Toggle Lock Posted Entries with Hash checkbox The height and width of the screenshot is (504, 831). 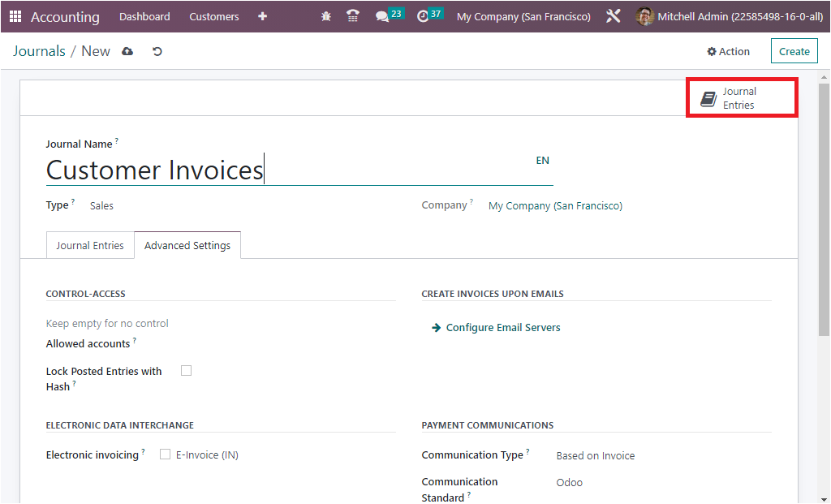[x=186, y=370]
